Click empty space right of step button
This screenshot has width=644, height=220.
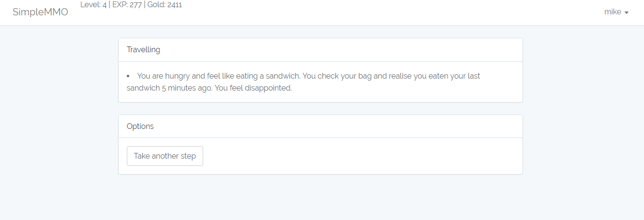360,156
